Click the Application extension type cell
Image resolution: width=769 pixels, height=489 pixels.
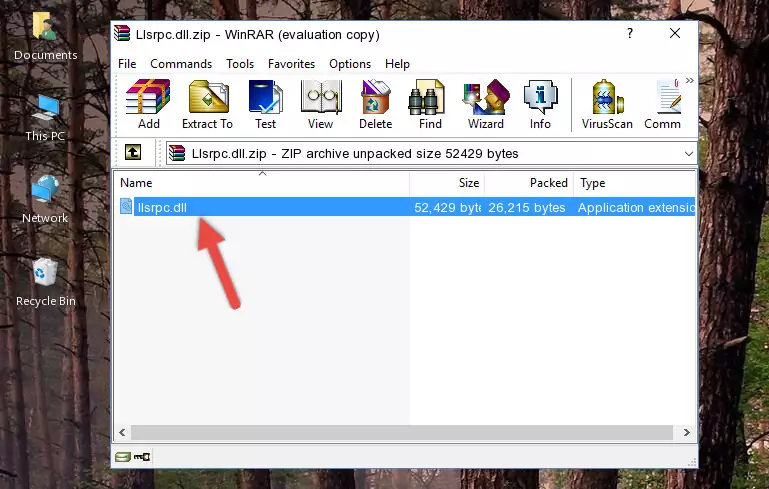point(636,207)
